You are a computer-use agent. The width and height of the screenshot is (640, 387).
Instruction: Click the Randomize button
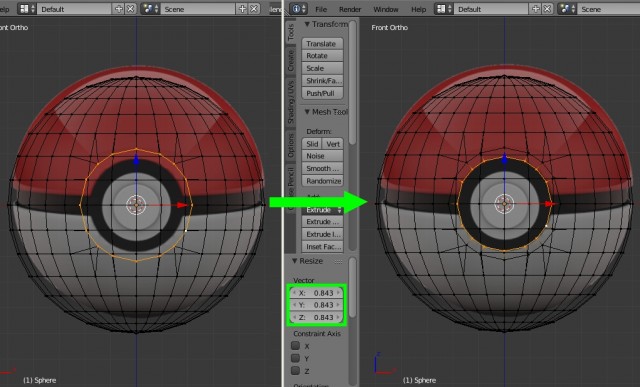point(322,181)
